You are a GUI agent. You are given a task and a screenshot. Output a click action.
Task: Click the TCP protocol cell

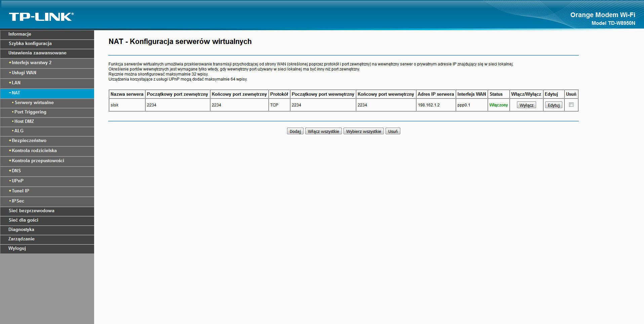coord(279,105)
